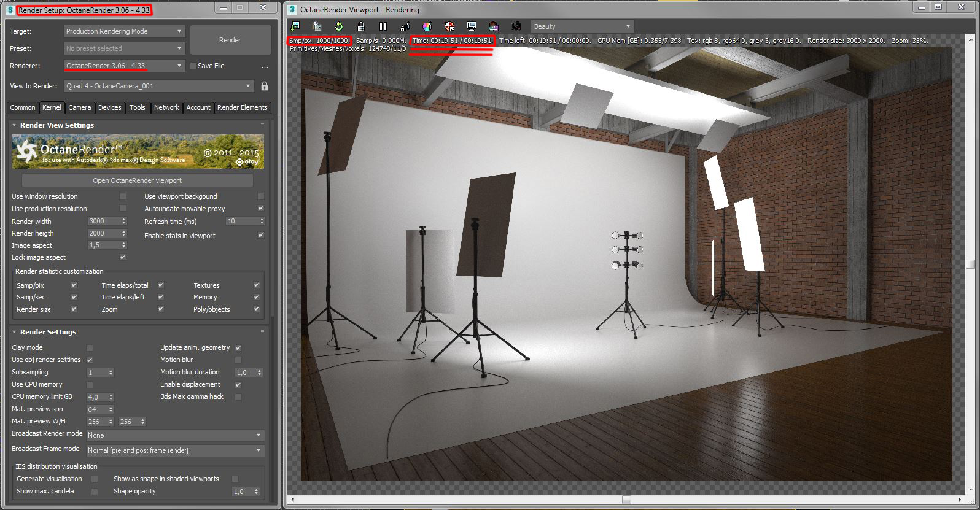Click the Render Settings rollout grip
The height and width of the screenshot is (510, 980).
[262, 332]
